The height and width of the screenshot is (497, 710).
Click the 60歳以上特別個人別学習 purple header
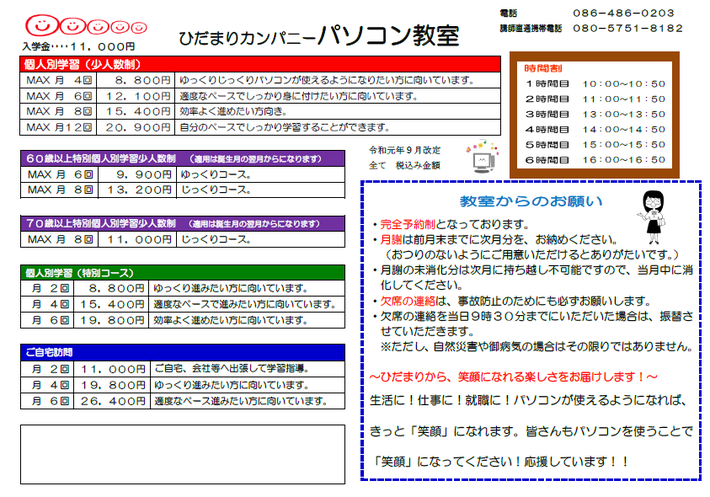tap(182, 159)
